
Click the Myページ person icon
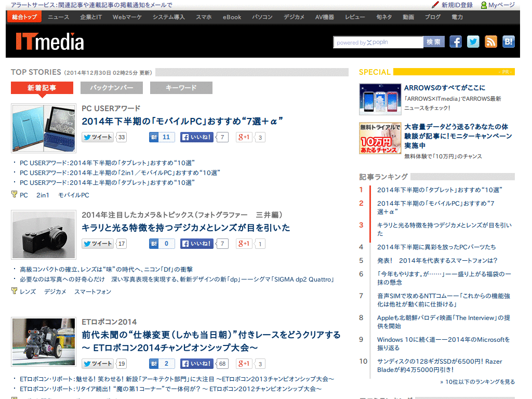pos(484,5)
